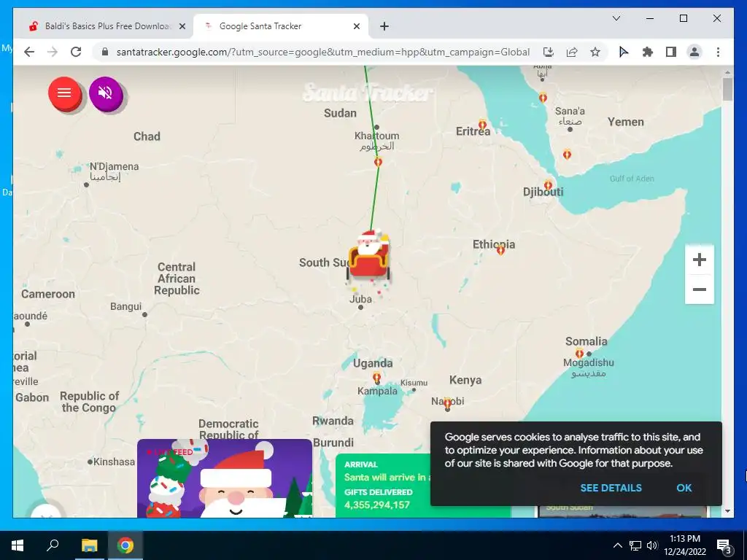
Task: Bookmark this page with star icon
Action: pyautogui.click(x=595, y=52)
